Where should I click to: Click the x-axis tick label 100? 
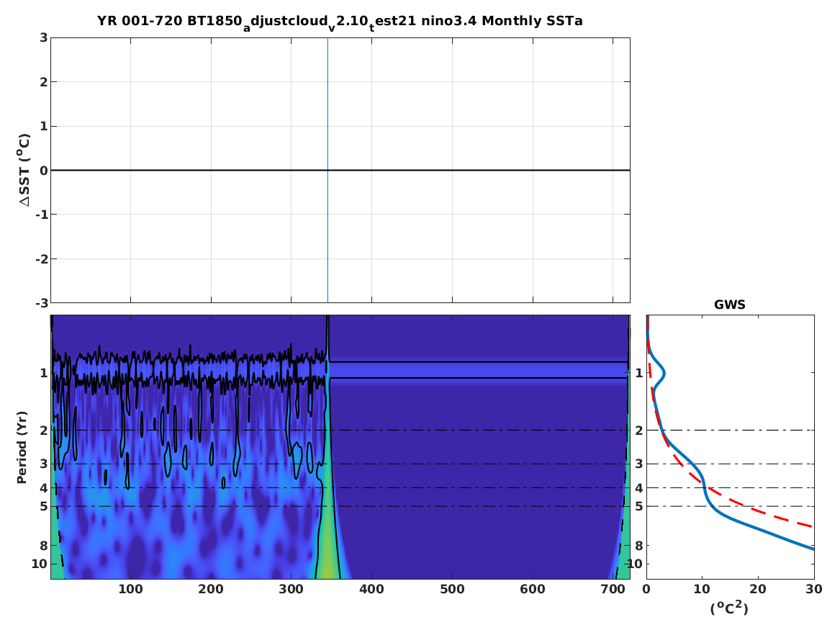(131, 589)
